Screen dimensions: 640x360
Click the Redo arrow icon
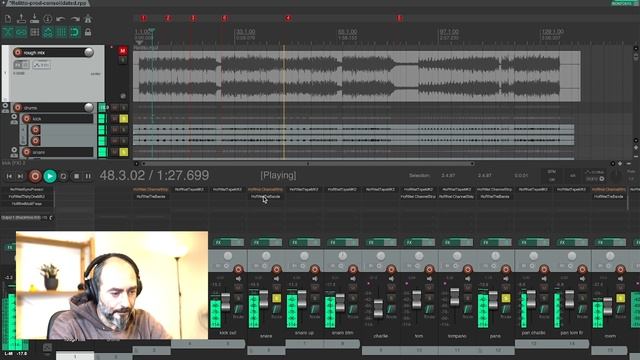[75, 19]
